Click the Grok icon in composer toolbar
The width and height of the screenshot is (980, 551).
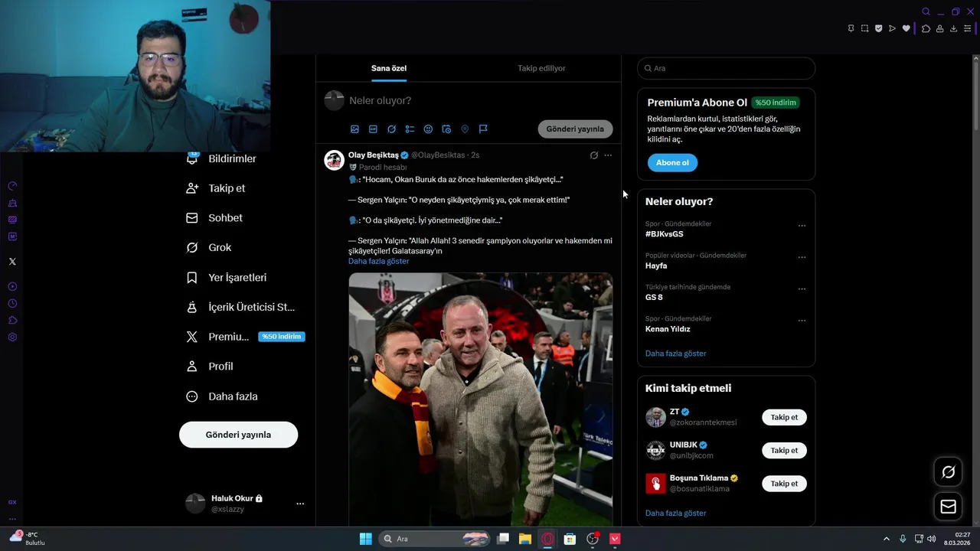pos(391,129)
